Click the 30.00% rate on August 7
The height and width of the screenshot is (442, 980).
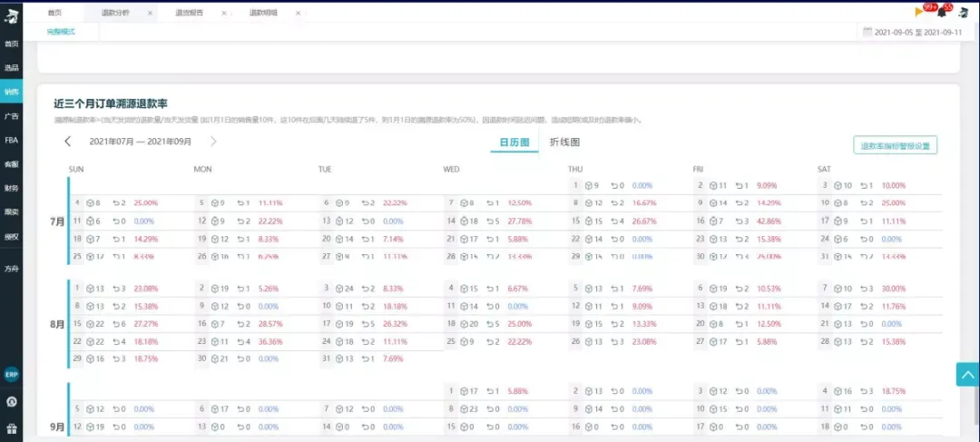point(895,289)
